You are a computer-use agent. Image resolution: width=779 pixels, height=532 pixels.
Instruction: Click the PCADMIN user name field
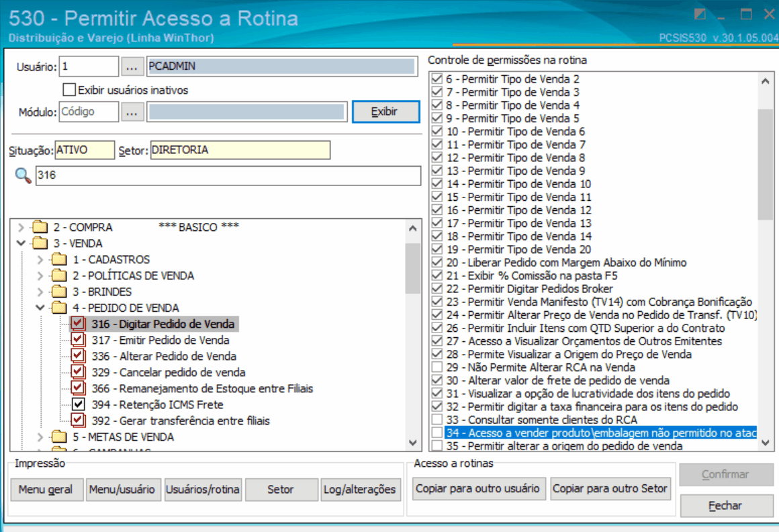click(x=282, y=66)
